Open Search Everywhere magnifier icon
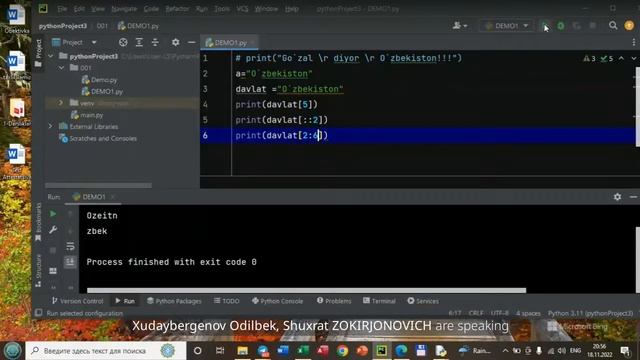Viewport: 640px width, 360px height. (613, 26)
